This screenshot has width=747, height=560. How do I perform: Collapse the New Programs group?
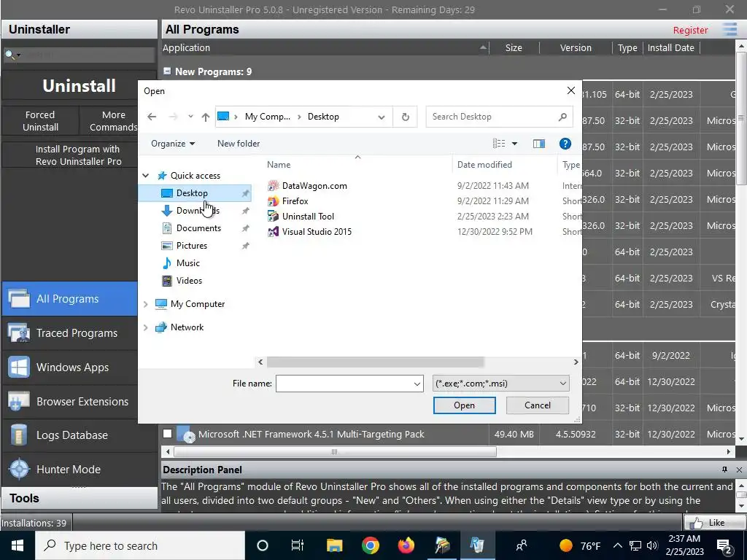(167, 71)
